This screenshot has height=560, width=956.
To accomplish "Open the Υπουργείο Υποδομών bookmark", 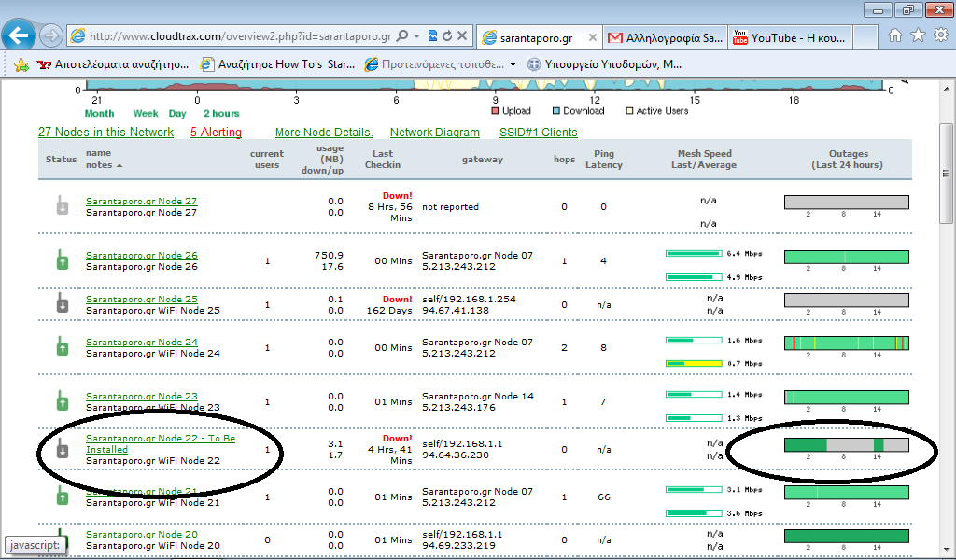I will click(604, 64).
